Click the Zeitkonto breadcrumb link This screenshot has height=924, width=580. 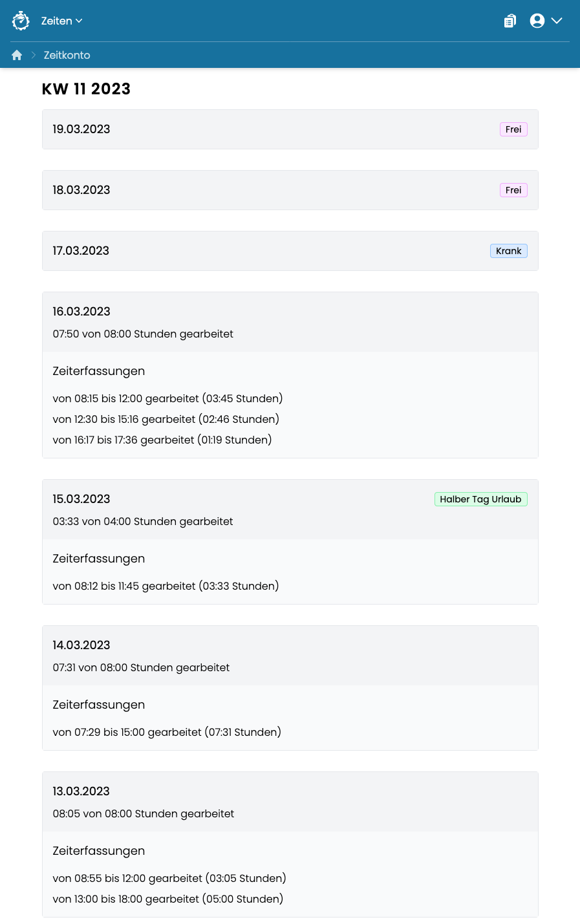(x=67, y=55)
